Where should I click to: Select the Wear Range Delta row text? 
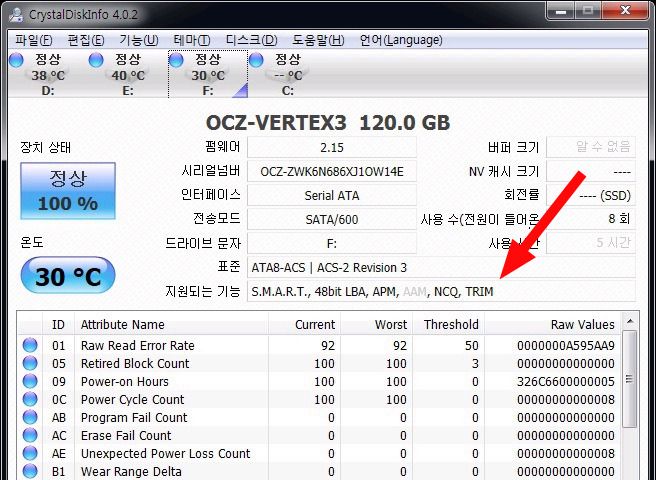[x=131, y=472]
